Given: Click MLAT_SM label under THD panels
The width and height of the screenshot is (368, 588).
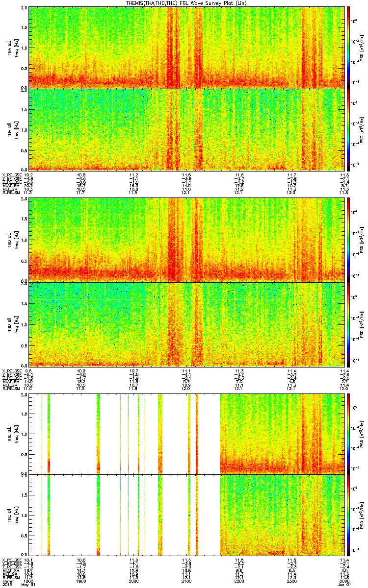Looking at the screenshot, I should tap(11, 381).
